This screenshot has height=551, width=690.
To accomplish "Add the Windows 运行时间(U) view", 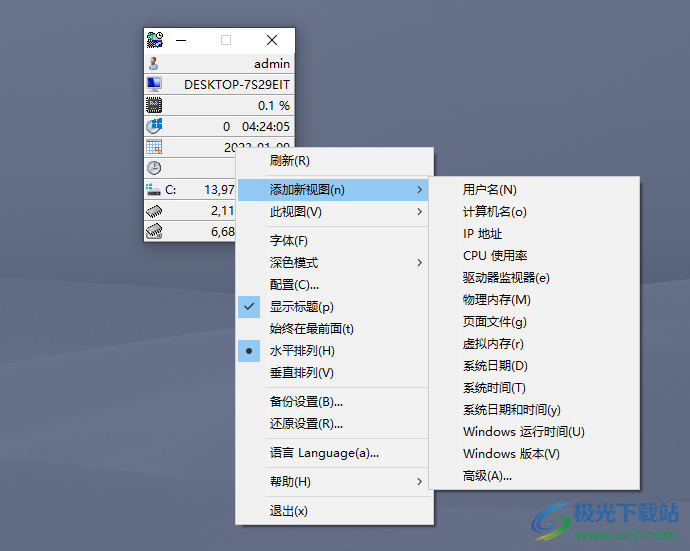I will click(534, 432).
